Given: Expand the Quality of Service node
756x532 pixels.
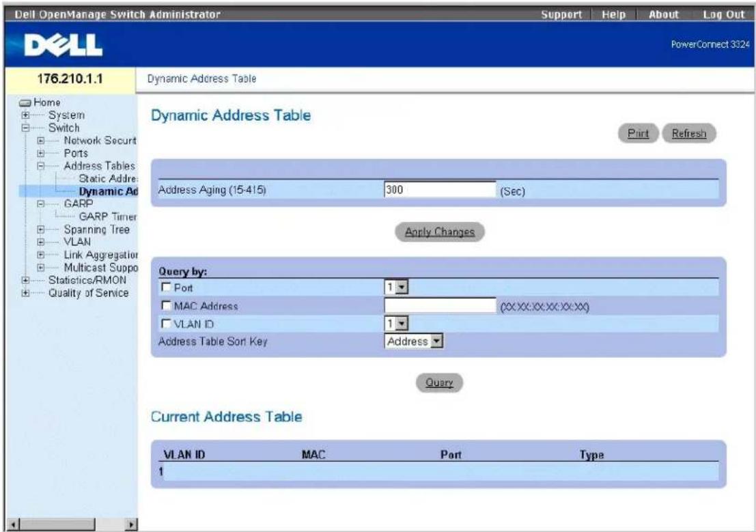Looking at the screenshot, I should 25,293.
